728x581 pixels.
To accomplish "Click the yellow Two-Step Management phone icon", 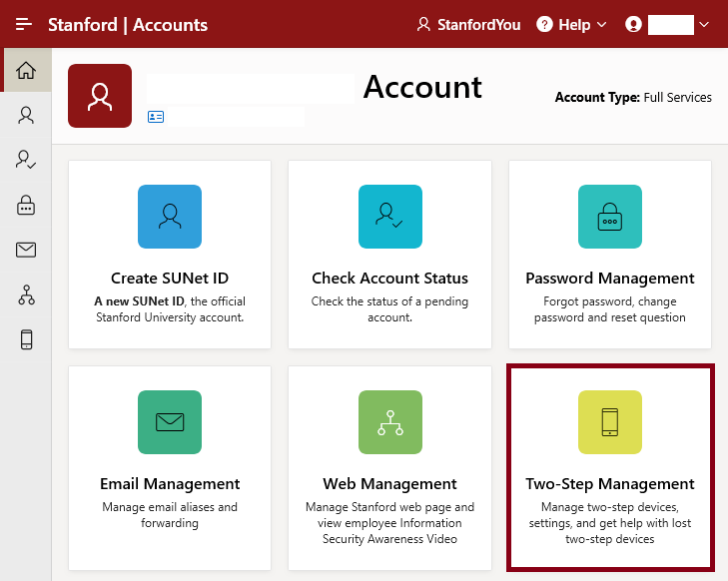I will pos(610,422).
